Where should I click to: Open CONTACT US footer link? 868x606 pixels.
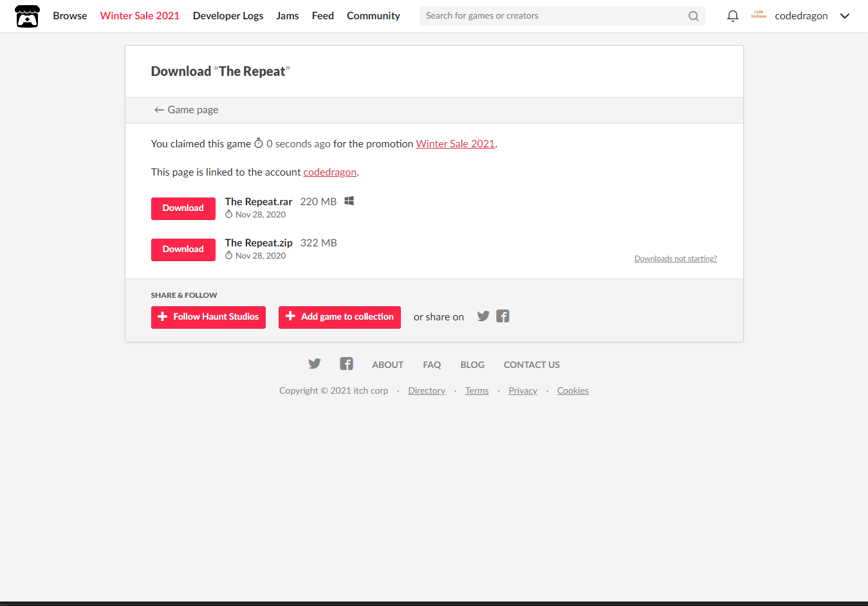tap(531, 365)
